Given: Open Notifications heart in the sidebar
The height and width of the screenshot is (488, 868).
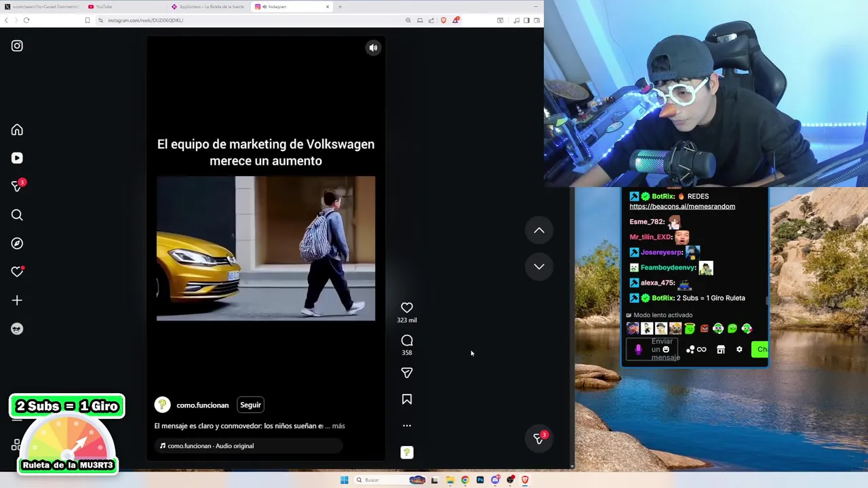Looking at the screenshot, I should point(17,272).
